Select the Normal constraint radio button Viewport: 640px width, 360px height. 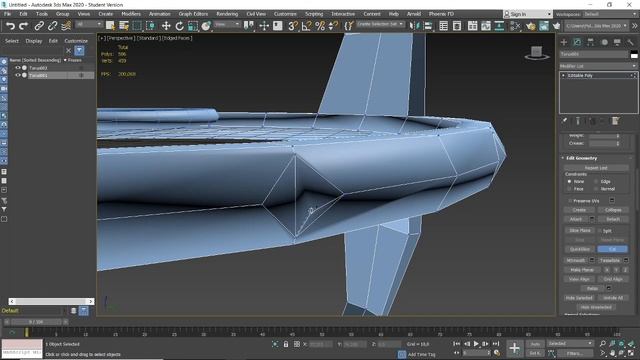click(596, 189)
